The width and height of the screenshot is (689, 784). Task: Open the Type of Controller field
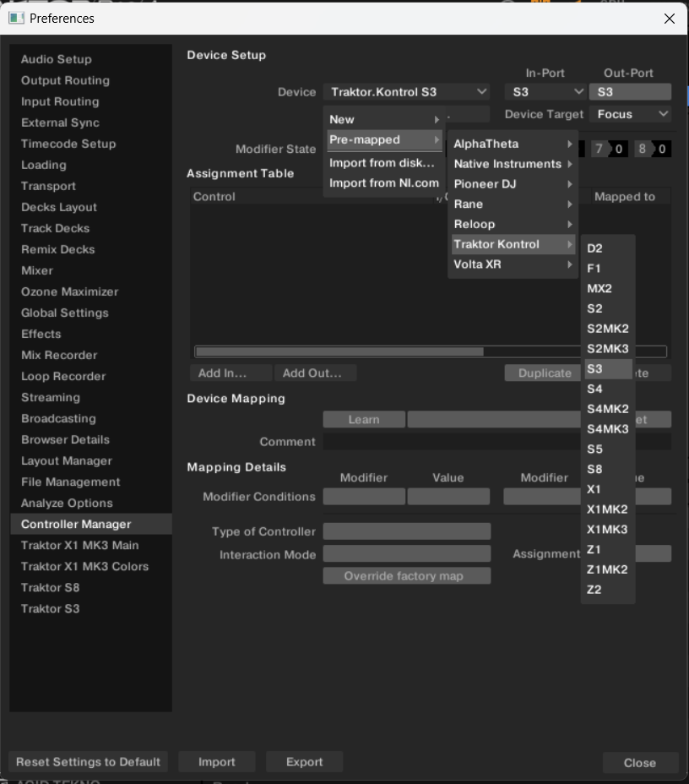406,531
